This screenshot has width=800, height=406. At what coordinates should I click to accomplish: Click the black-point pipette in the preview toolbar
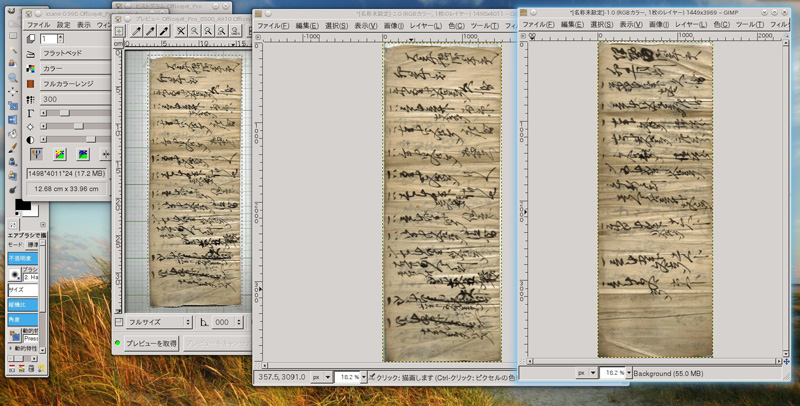(164, 31)
